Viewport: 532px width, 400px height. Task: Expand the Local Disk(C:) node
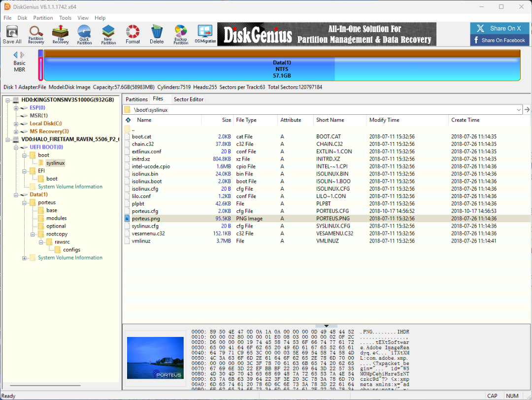(x=16, y=124)
